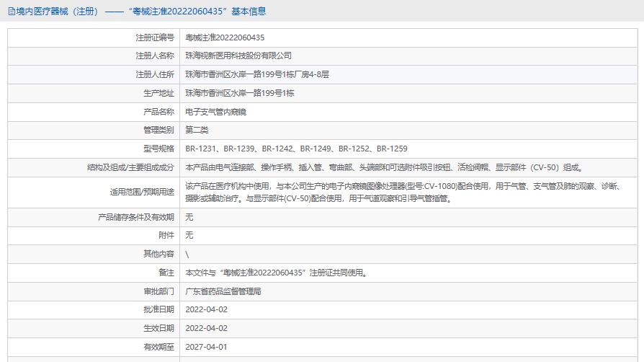Image resolution: width=644 pixels, height=362 pixels.
Task: Select management category value 第二类
Action: point(197,130)
